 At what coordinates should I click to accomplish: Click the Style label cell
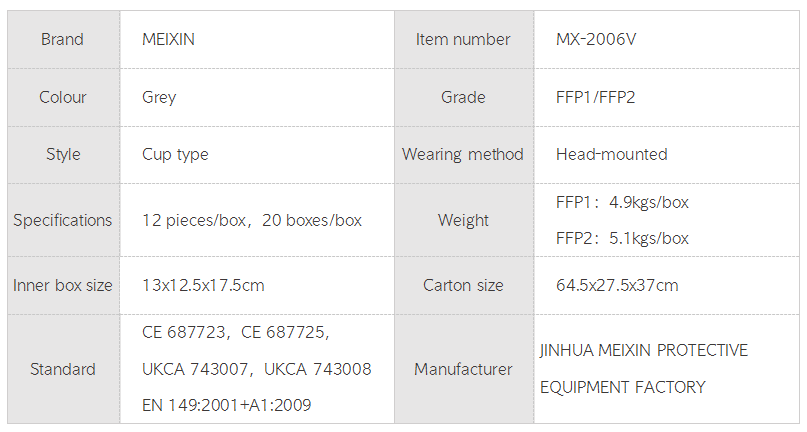(x=62, y=154)
